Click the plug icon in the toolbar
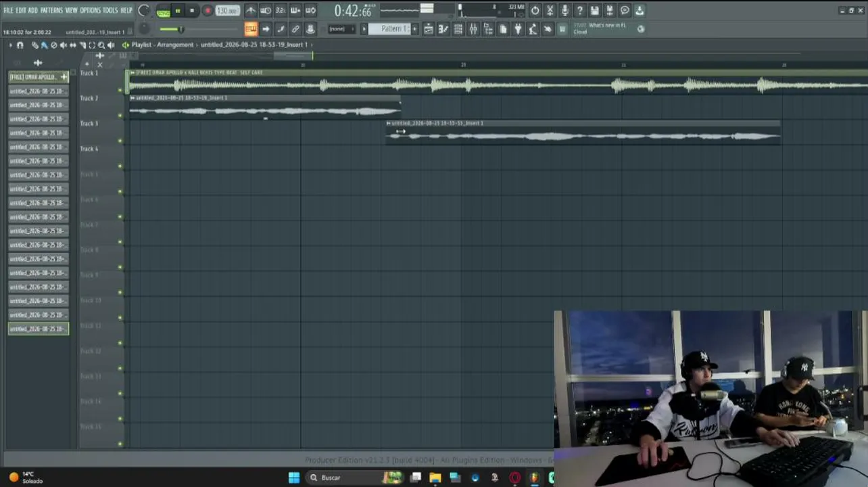Image resolution: width=868 pixels, height=487 pixels. click(518, 29)
